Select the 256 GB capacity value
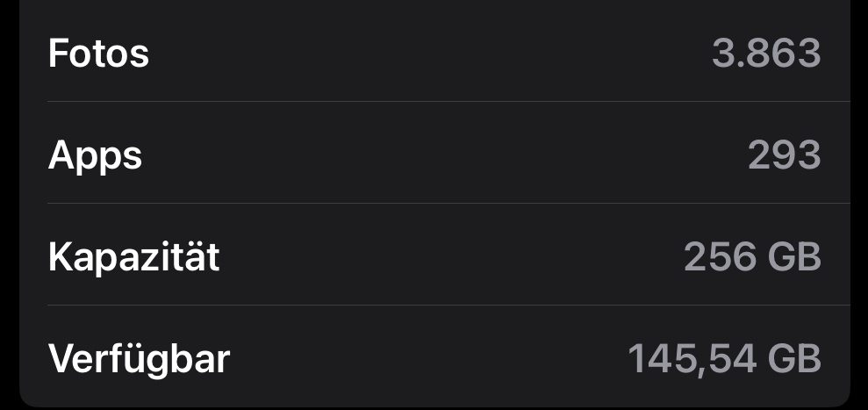 (752, 257)
